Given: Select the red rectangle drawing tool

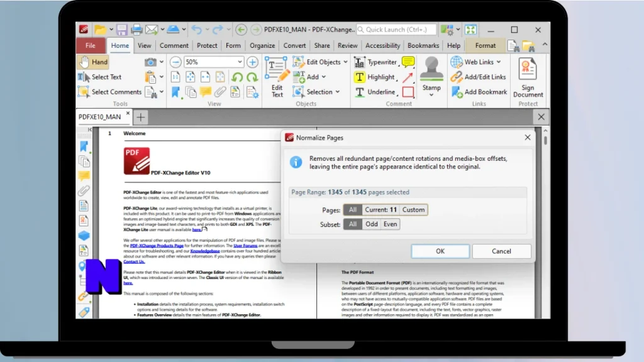Looking at the screenshot, I should coord(408,92).
